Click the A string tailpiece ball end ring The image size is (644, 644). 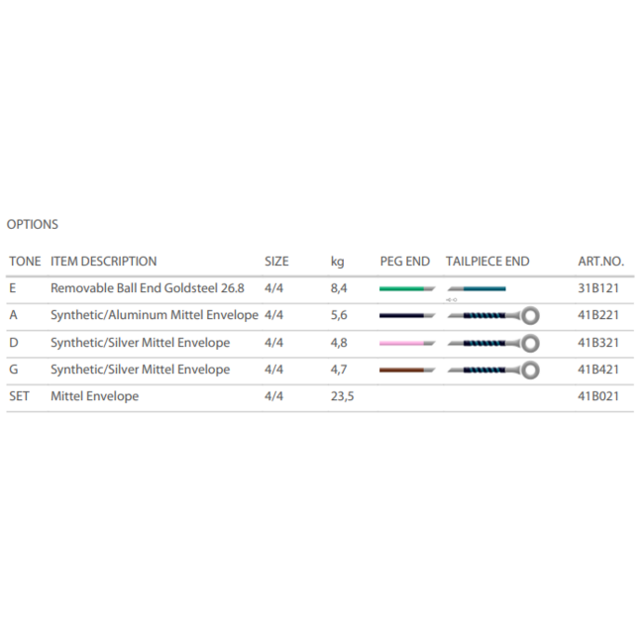(530, 316)
